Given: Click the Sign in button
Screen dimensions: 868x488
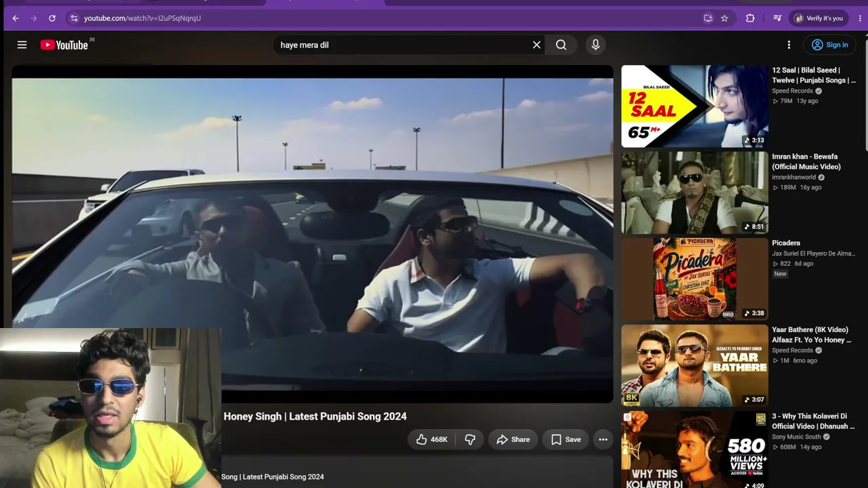Looking at the screenshot, I should 830,45.
